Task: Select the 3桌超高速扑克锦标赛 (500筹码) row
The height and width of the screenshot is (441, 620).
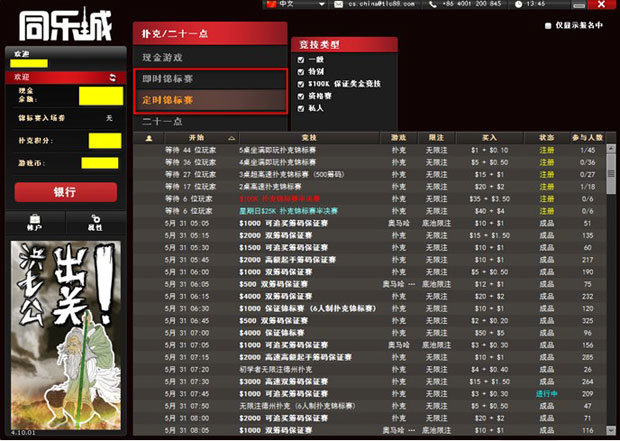Action: click(369, 175)
